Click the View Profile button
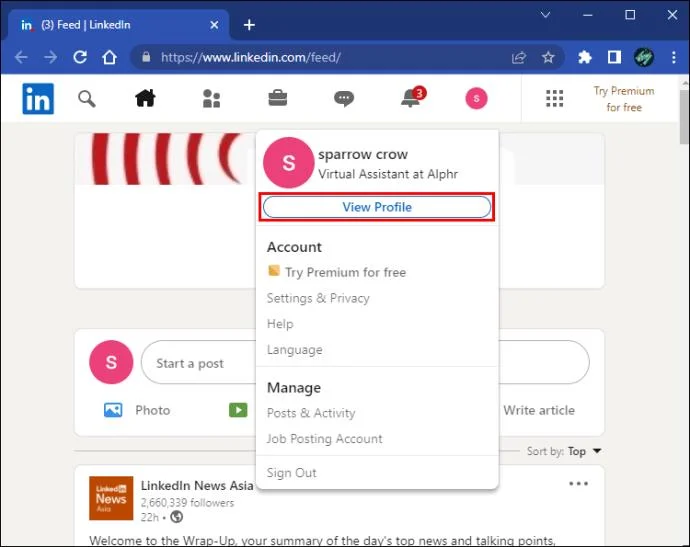The width and height of the screenshot is (690, 547). click(x=377, y=207)
